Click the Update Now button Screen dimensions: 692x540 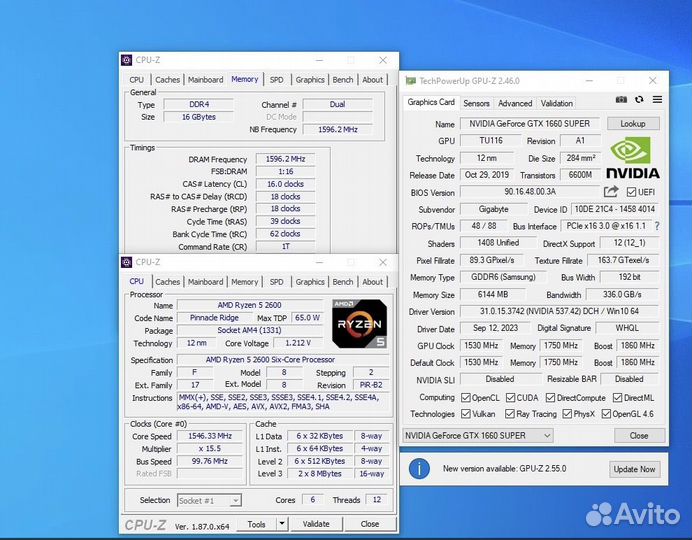(634, 469)
